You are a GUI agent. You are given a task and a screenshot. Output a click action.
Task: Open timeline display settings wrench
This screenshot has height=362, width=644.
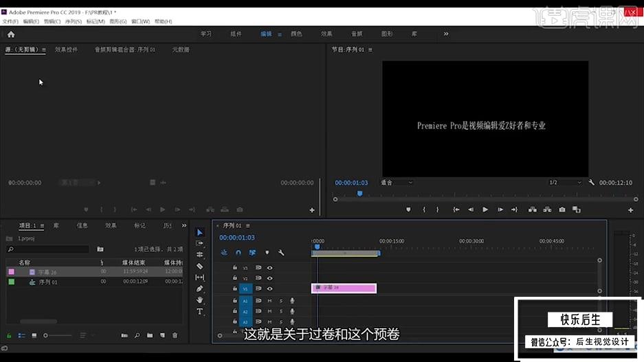281,252
